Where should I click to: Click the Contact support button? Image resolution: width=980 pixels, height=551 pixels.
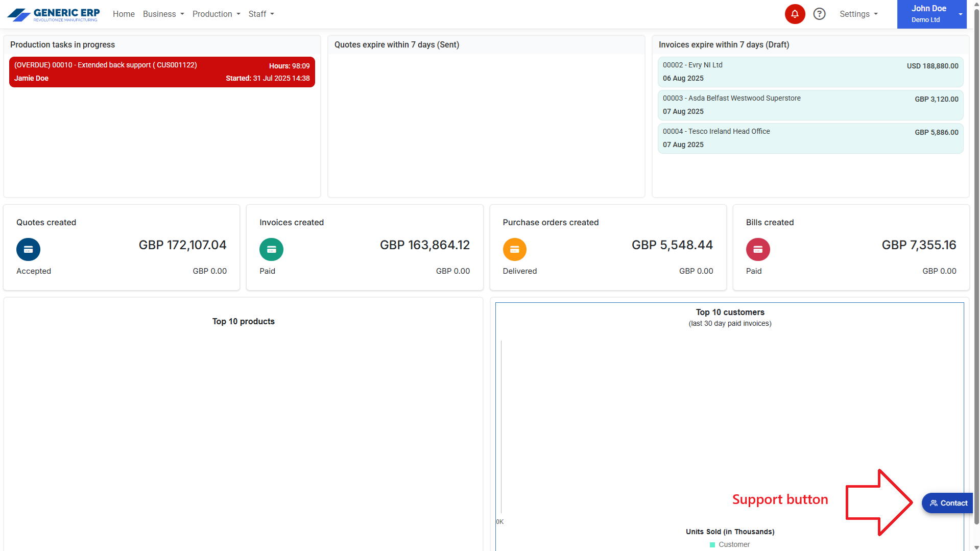coord(948,503)
